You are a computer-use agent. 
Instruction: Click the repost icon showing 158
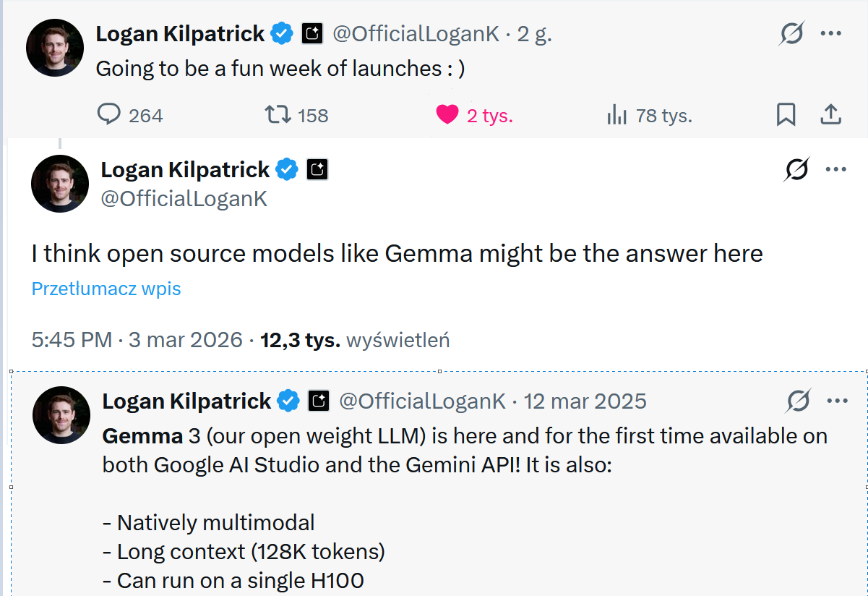tap(278, 114)
